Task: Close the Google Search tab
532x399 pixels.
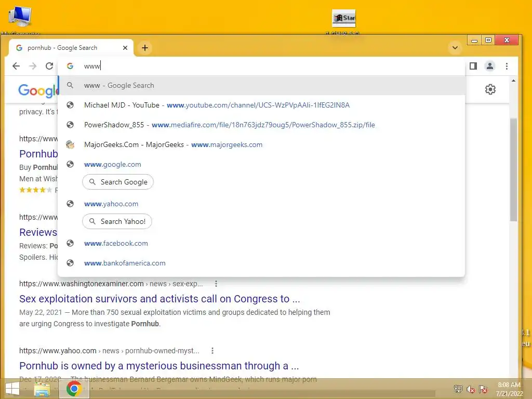Action: point(125,48)
